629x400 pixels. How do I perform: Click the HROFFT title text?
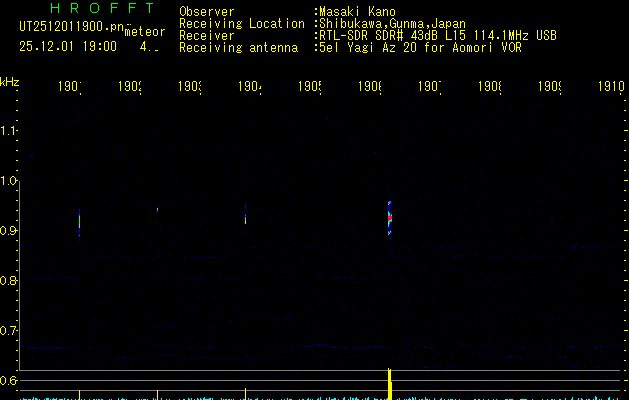click(x=102, y=8)
